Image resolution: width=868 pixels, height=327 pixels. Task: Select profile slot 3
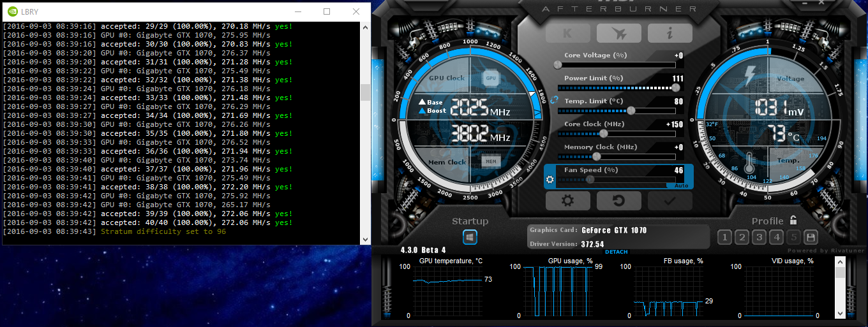point(759,238)
